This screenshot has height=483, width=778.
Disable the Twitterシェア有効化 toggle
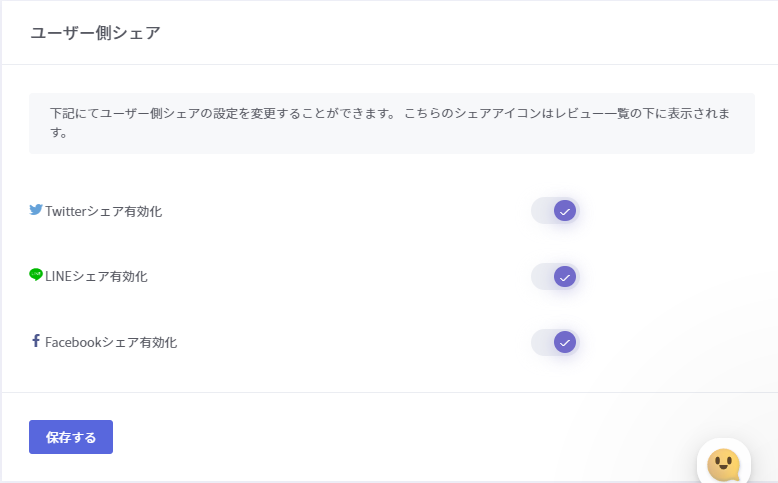click(x=555, y=211)
